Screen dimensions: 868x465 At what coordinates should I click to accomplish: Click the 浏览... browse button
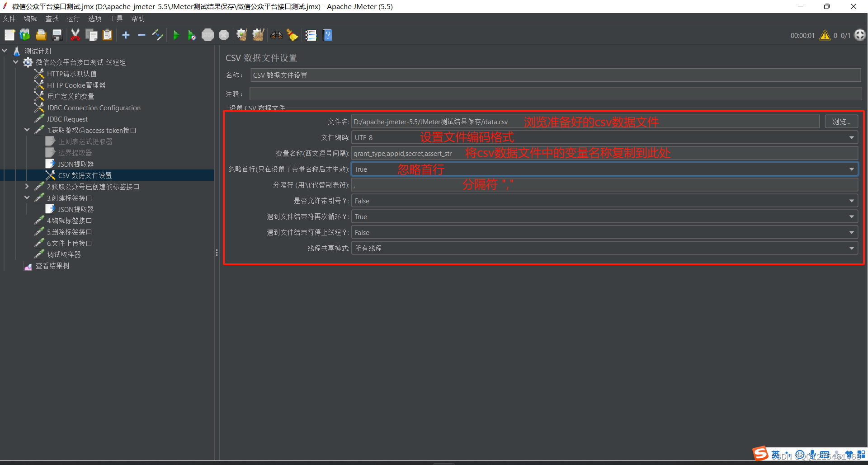point(841,122)
